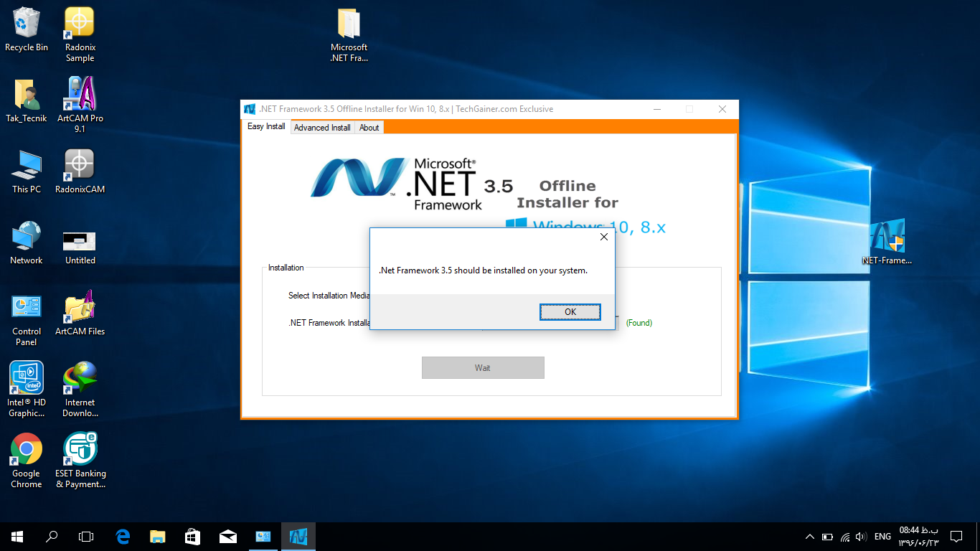The image size is (980, 551).
Task: Select the Untitled file icon
Action: coord(80,248)
